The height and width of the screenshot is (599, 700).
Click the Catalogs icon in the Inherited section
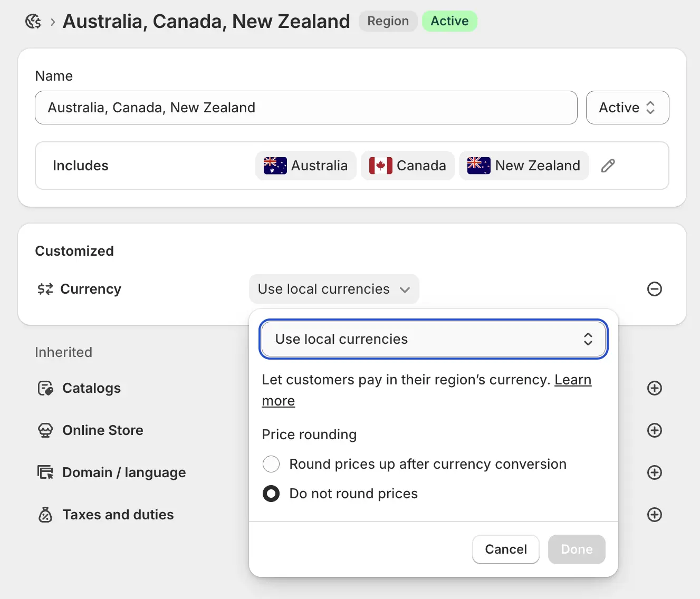(45, 388)
